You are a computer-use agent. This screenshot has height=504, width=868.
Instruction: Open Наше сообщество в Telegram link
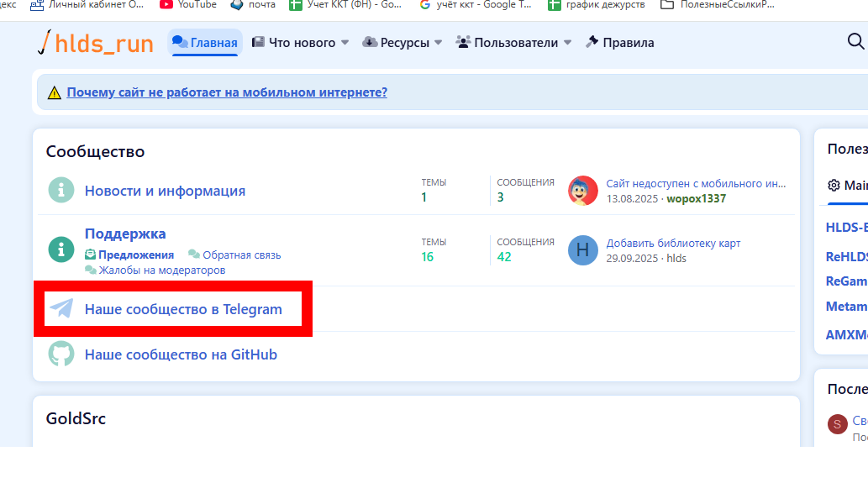(183, 309)
